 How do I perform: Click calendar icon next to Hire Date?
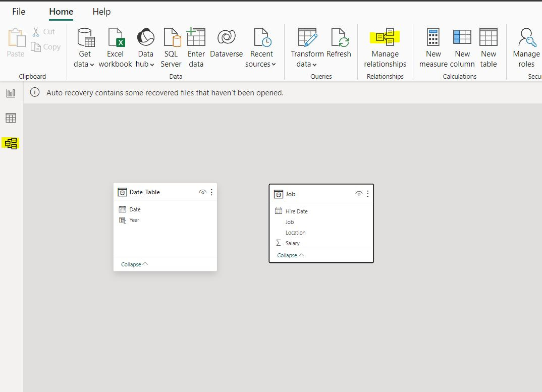(x=278, y=211)
